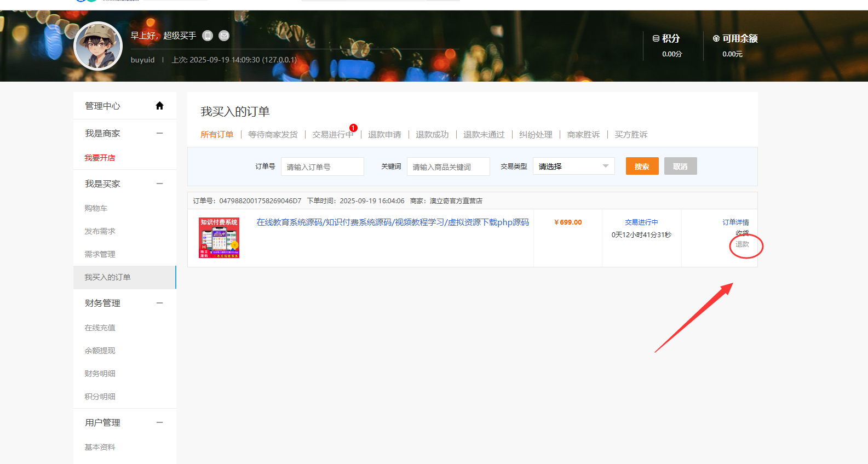Collapse the 用户管理 section
Screen dimensions: 868x464
pyautogui.click(x=159, y=422)
